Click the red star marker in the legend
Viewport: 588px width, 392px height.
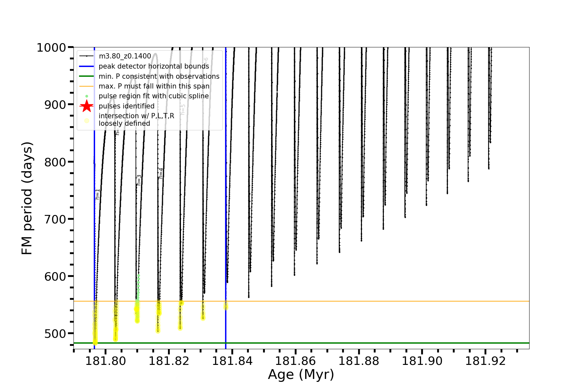pos(87,106)
